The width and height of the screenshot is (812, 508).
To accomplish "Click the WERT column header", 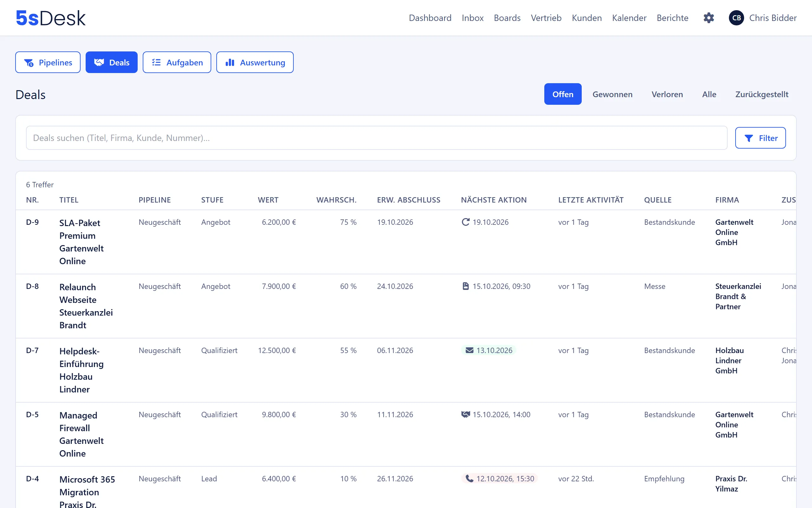I will pyautogui.click(x=268, y=200).
